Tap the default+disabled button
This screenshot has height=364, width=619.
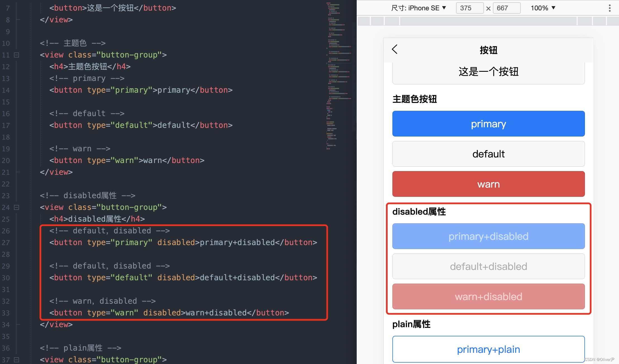(x=488, y=266)
